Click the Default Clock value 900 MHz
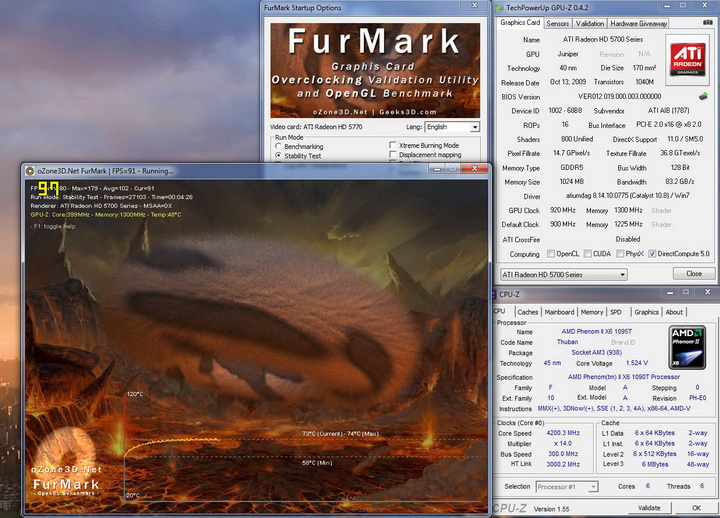Image resolution: width=720 pixels, height=518 pixels. [562, 225]
